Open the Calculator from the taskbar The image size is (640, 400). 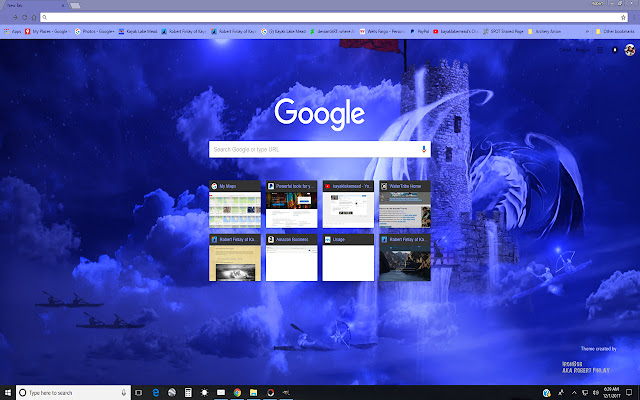pos(188,393)
